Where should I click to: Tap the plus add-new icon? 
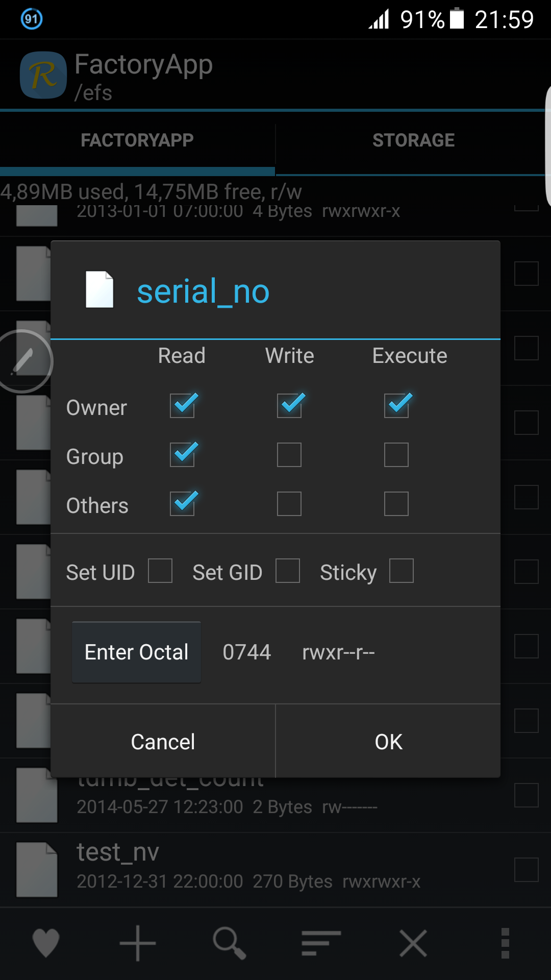(138, 943)
